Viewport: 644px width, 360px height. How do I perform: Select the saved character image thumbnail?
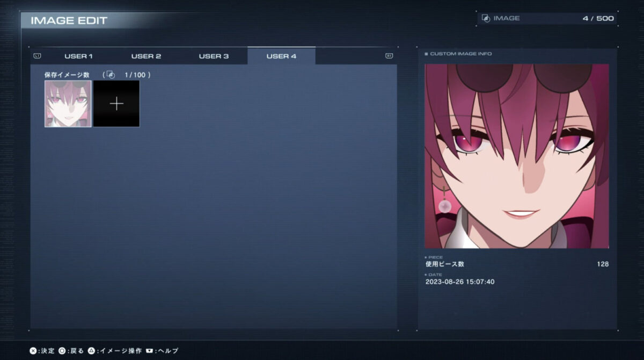tap(68, 104)
